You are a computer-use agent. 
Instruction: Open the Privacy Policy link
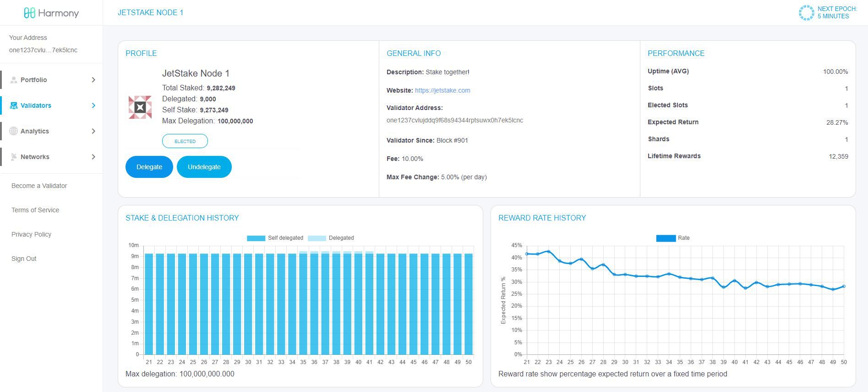pos(31,234)
